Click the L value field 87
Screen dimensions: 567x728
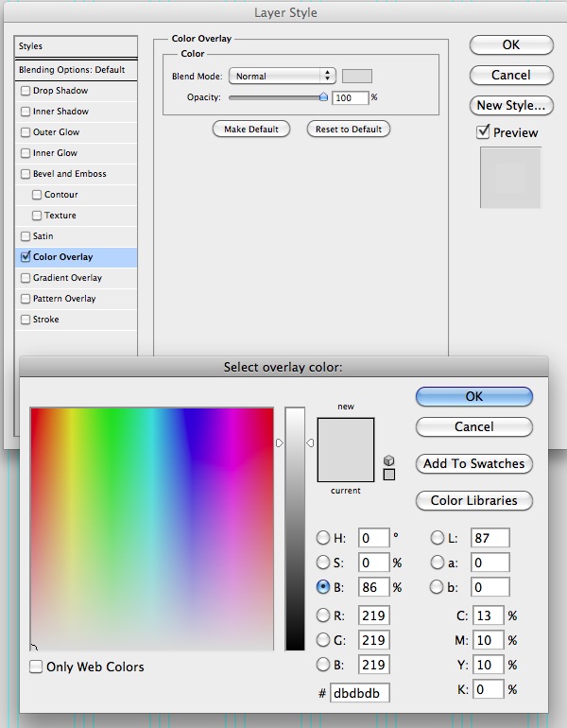[490, 538]
